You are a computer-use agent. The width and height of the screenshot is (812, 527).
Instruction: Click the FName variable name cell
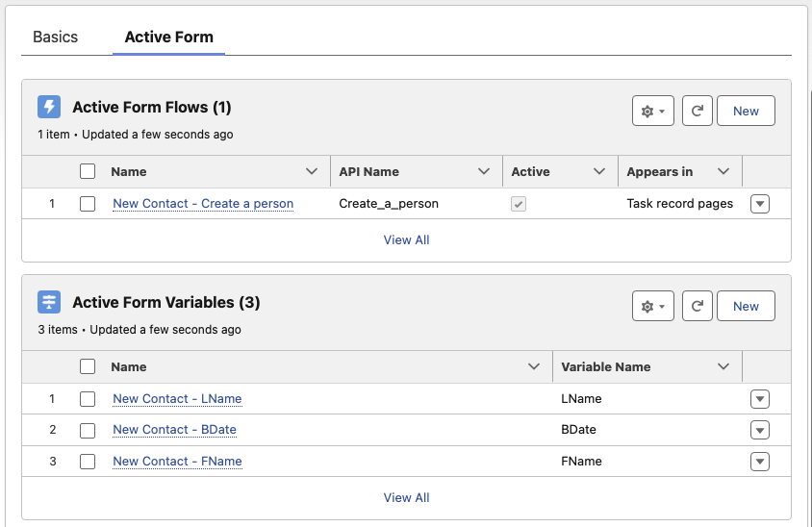[581, 462]
